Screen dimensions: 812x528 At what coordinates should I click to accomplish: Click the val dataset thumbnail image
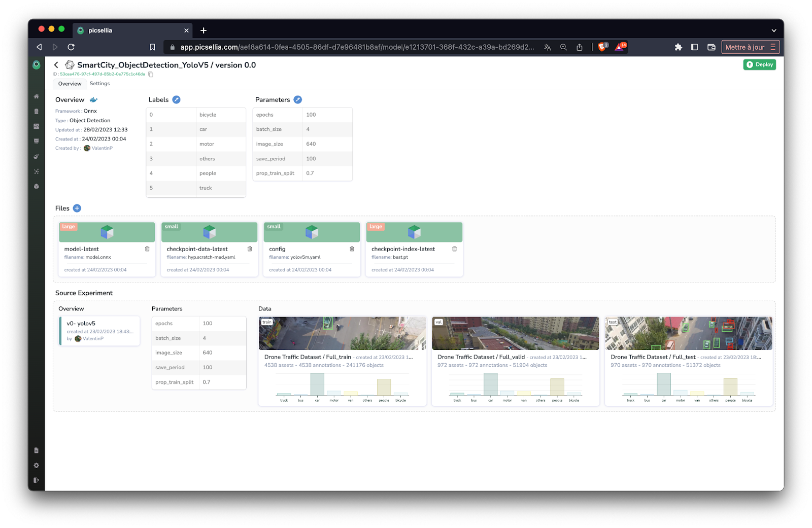516,333
